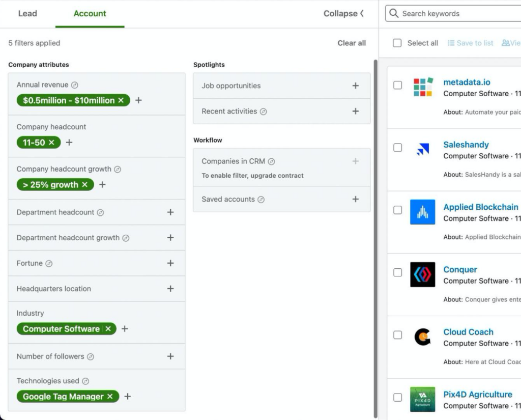Click the Cloud Coach logo
Screen dimensions: 521x420
pos(423,338)
